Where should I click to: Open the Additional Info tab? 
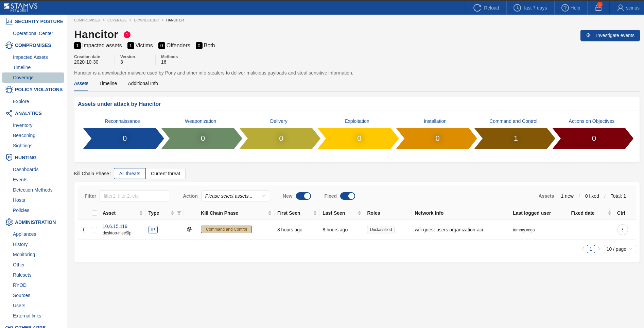click(143, 83)
